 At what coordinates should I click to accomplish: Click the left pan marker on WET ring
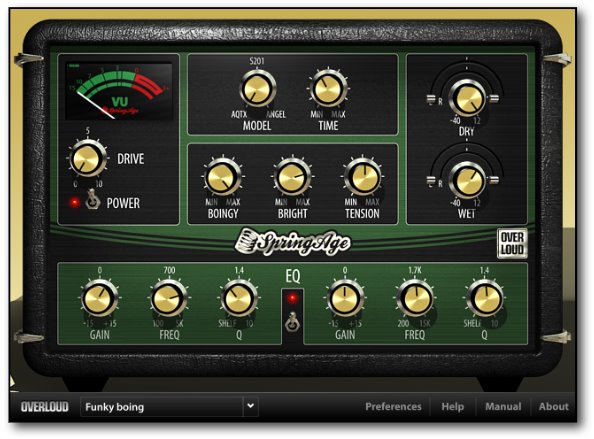(x=431, y=180)
